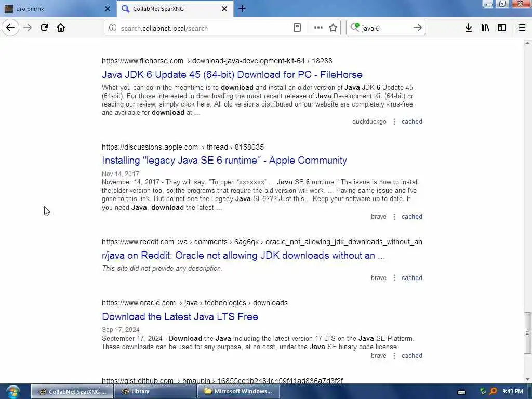Submit search with the go arrow
532x399 pixels.
[418, 28]
